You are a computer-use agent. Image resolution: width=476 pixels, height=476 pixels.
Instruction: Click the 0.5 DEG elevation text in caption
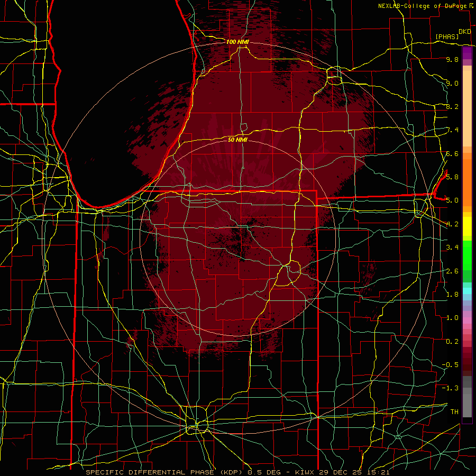point(264,472)
